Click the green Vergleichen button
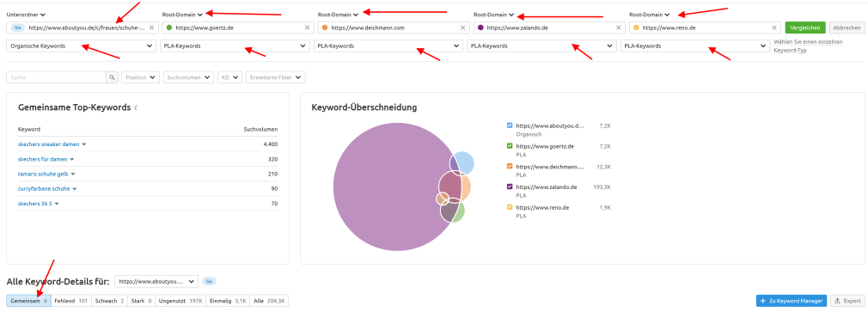The height and width of the screenshot is (312, 868). coord(805,28)
